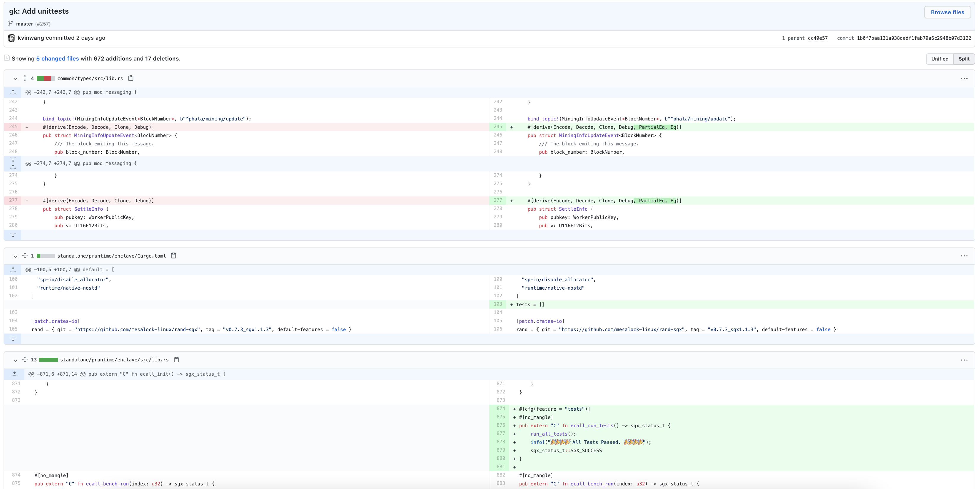Copy path of enclave/src/lib.rs file
980x489 pixels.
point(176,360)
